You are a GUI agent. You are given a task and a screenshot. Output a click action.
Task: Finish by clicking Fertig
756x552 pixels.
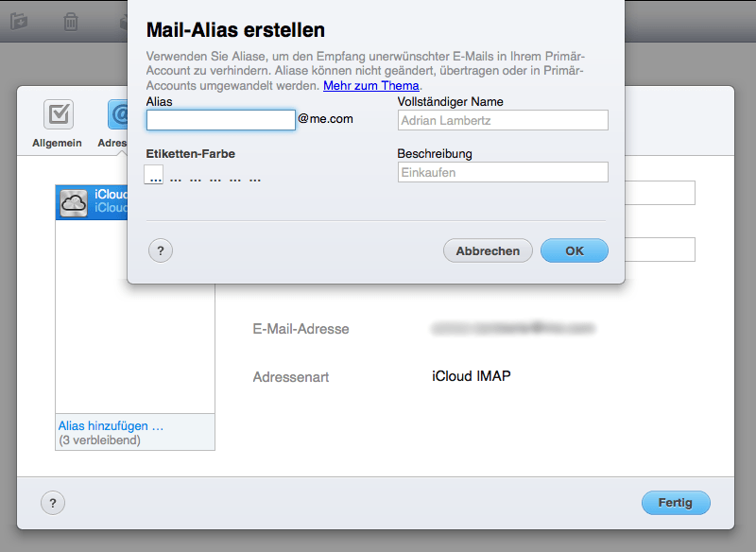tap(676, 503)
